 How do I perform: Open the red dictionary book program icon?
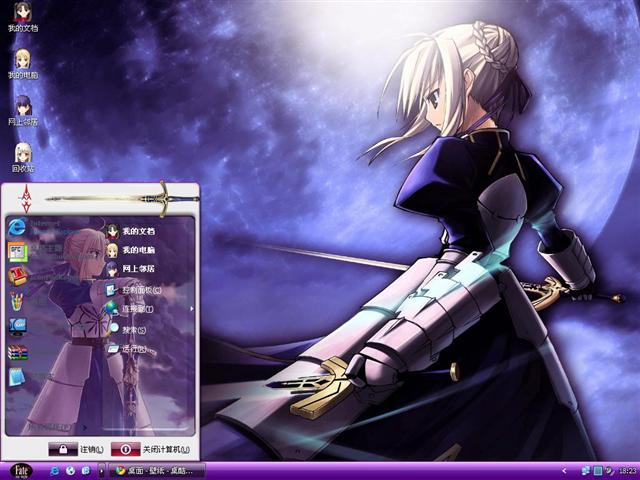(x=17, y=277)
